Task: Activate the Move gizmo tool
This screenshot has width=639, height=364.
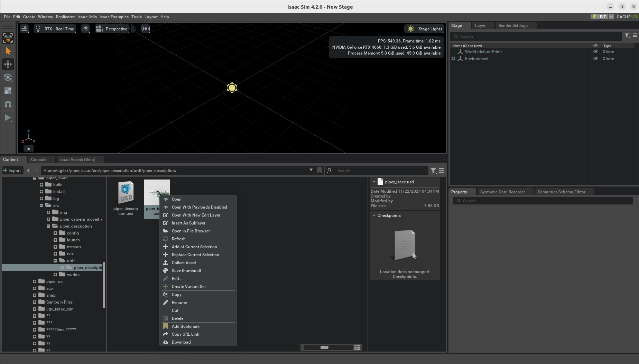Action: [8, 64]
